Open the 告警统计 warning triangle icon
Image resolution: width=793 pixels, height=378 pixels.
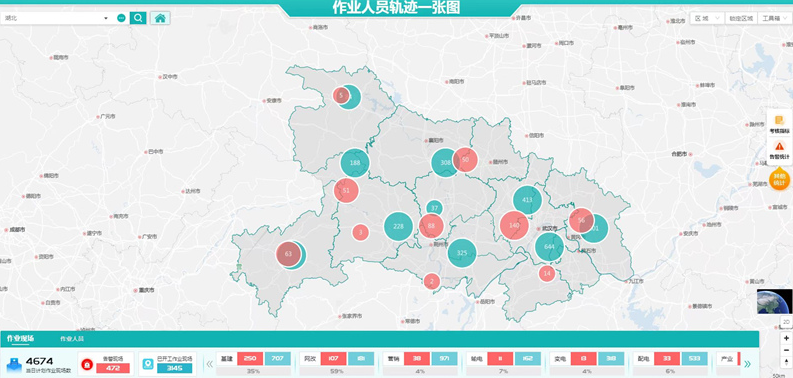tap(779, 150)
